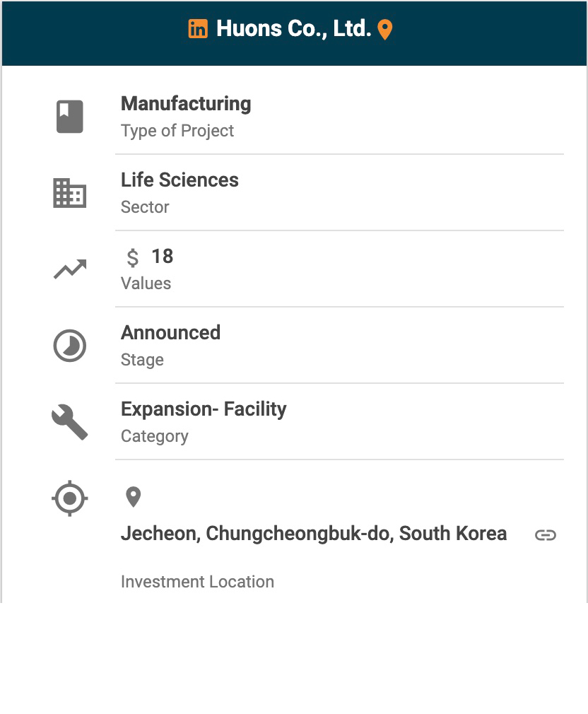The width and height of the screenshot is (588, 714).
Task: Open the LinkedIn icon in the header
Action: click(x=198, y=29)
